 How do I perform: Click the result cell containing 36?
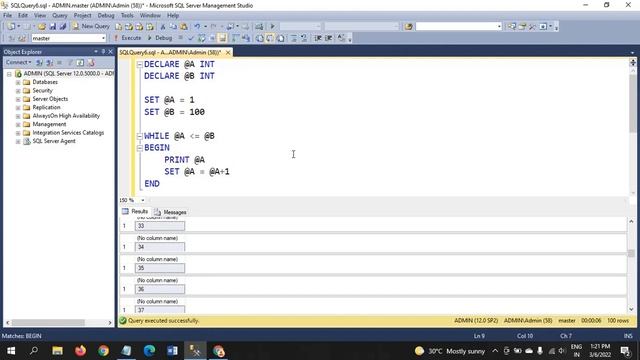pyautogui.click(x=160, y=289)
